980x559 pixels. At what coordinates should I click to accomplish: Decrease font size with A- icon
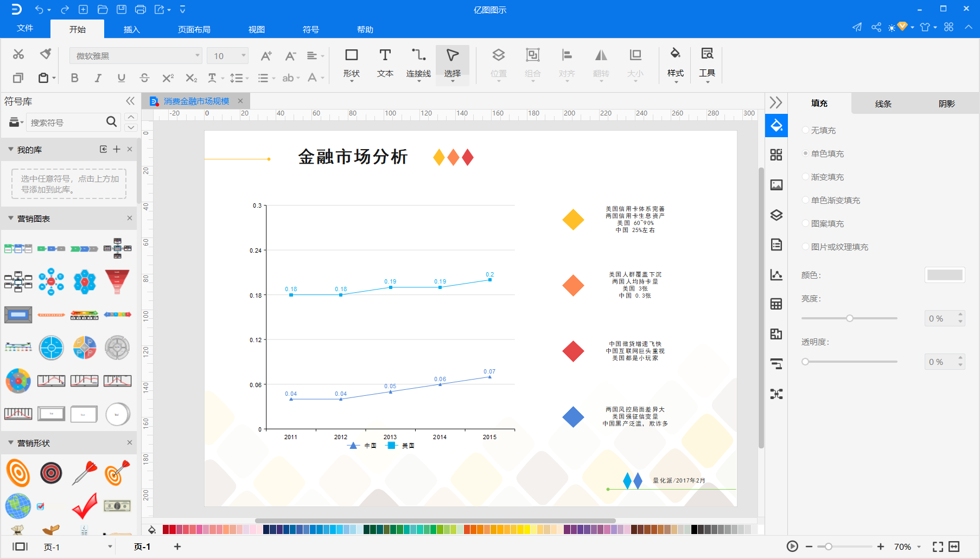[x=291, y=56]
